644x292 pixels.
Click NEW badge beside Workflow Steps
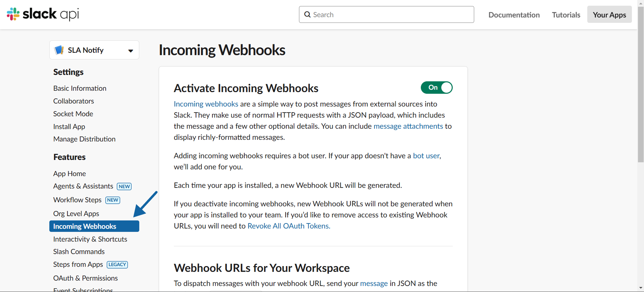tap(112, 200)
